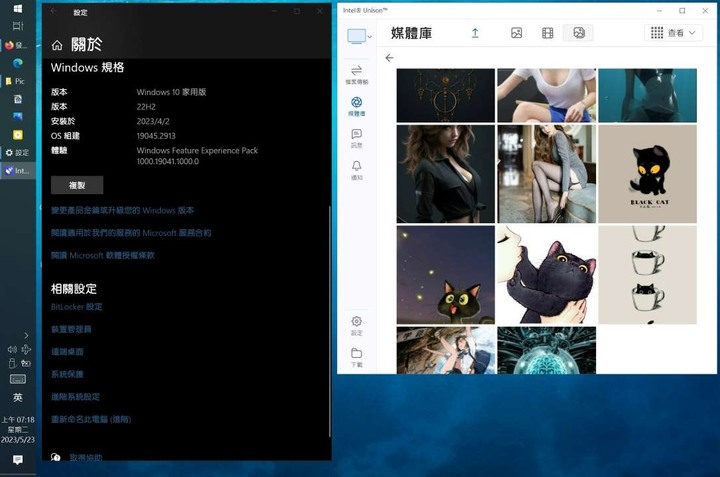The width and height of the screenshot is (720, 477).
Task: Toggle the 英 input method indicator
Action: (x=18, y=398)
